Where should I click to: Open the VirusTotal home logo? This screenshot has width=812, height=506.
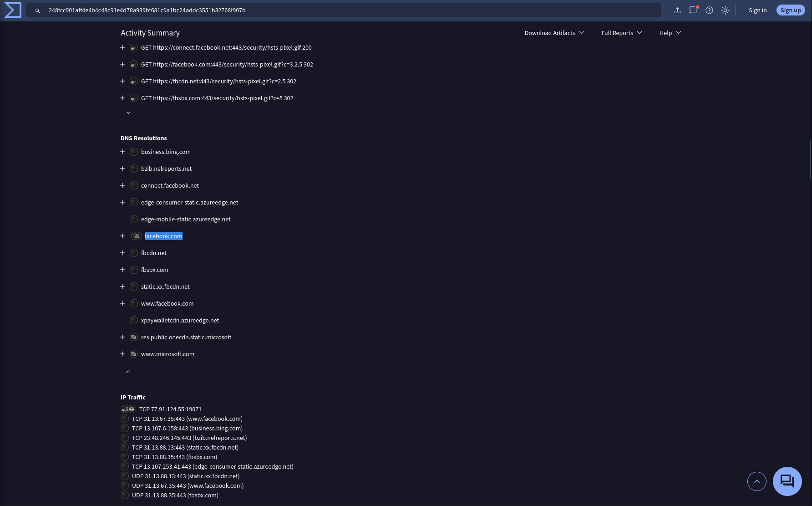13,10
